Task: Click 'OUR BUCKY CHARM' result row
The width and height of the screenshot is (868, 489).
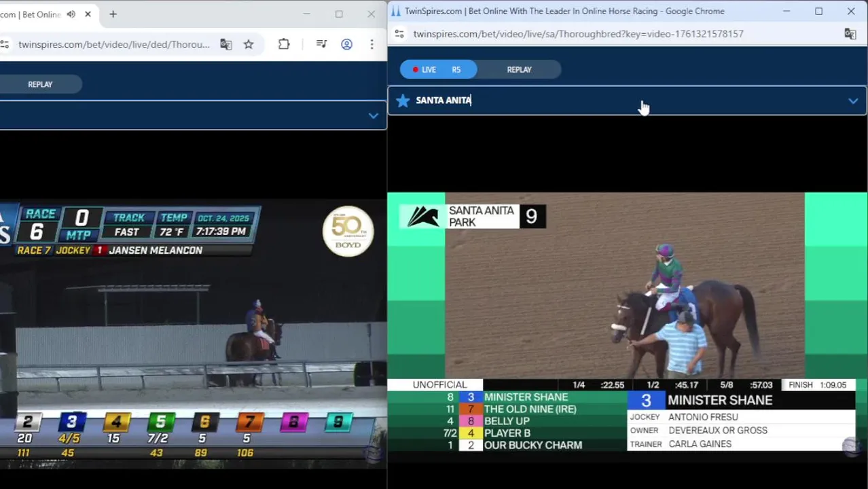Action: [x=532, y=446]
